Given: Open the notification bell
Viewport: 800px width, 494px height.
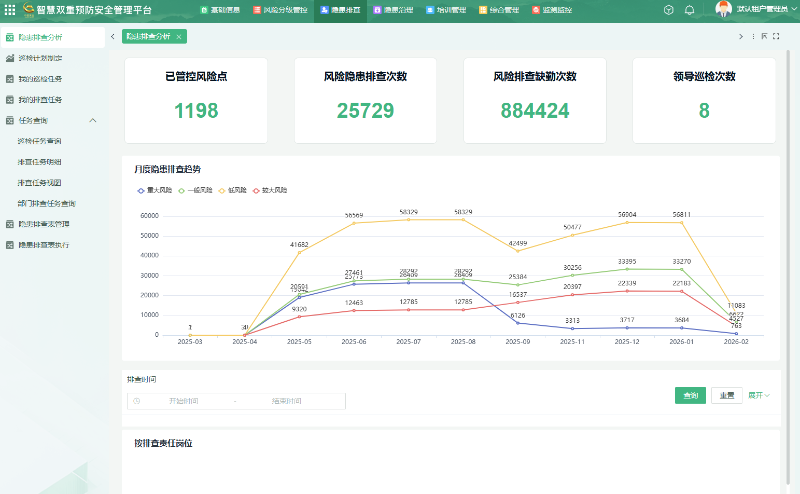Looking at the screenshot, I should (x=689, y=10).
